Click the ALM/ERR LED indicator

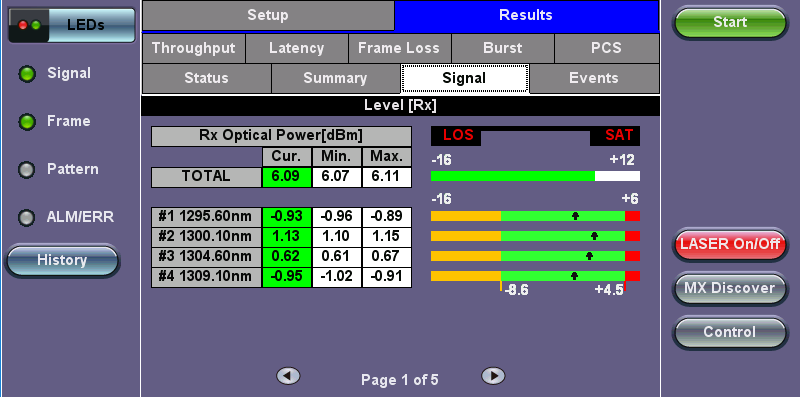click(27, 218)
